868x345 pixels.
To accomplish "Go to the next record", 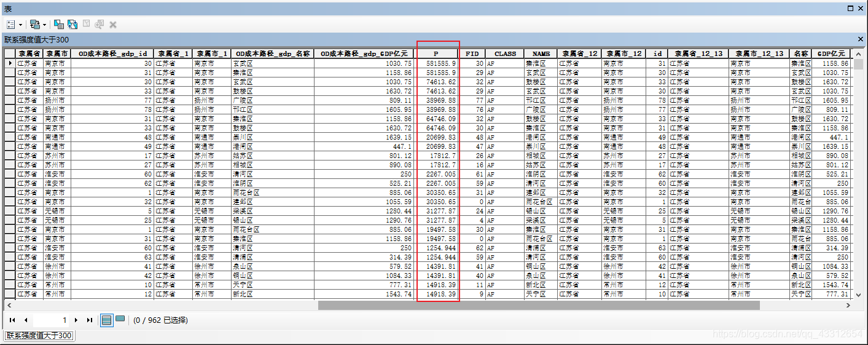I will [76, 320].
